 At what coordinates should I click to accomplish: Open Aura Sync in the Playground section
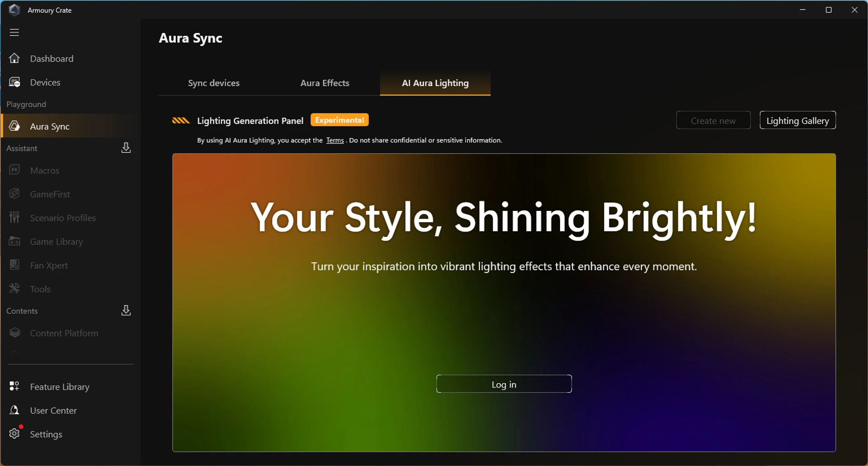pyautogui.click(x=70, y=126)
